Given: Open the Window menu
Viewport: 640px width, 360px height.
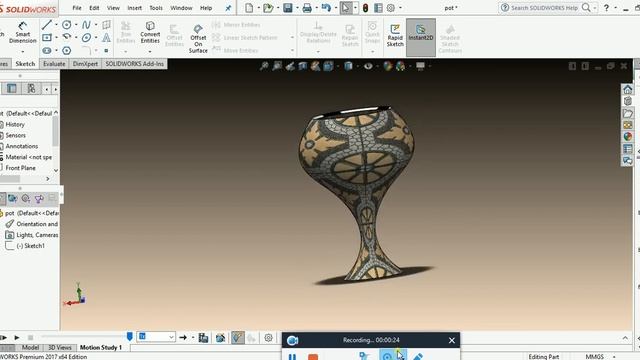Looking at the screenshot, I should coord(181,8).
